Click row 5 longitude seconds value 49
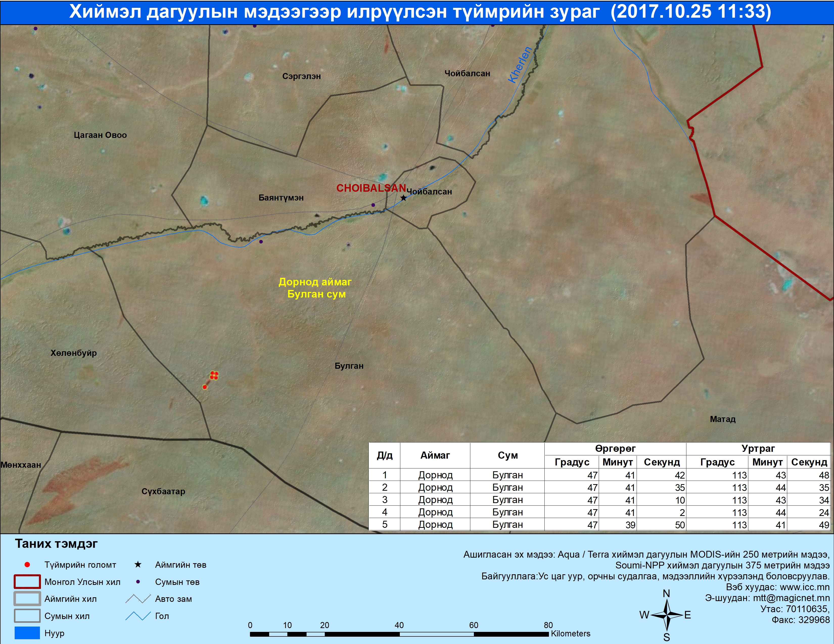This screenshot has width=834, height=644. (x=824, y=525)
